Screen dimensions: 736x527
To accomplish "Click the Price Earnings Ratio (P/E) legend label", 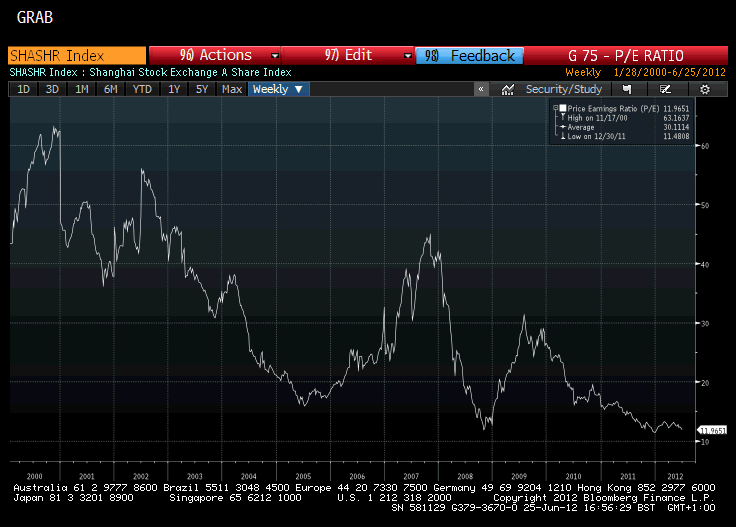I will 613,108.
